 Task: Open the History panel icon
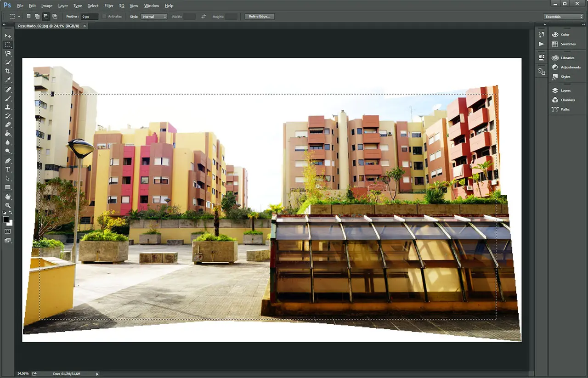click(542, 34)
